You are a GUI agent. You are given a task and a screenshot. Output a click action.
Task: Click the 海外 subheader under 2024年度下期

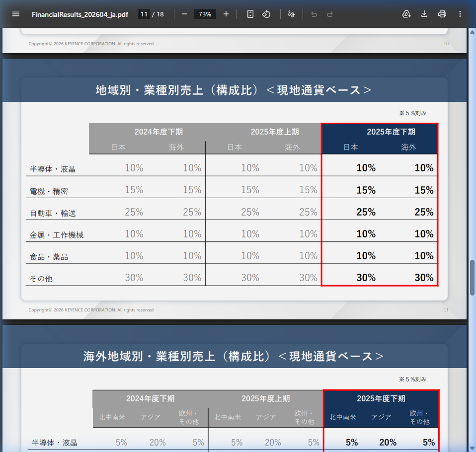click(176, 147)
